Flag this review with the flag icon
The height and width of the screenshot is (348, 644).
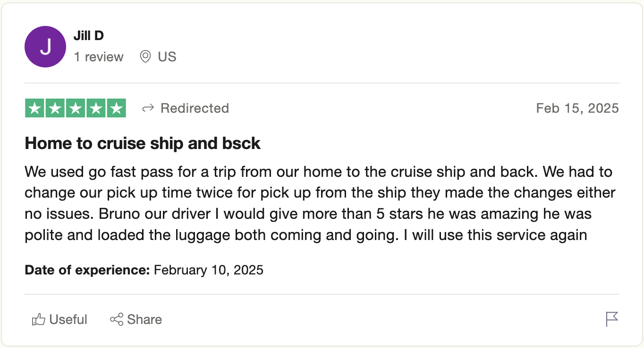[612, 319]
